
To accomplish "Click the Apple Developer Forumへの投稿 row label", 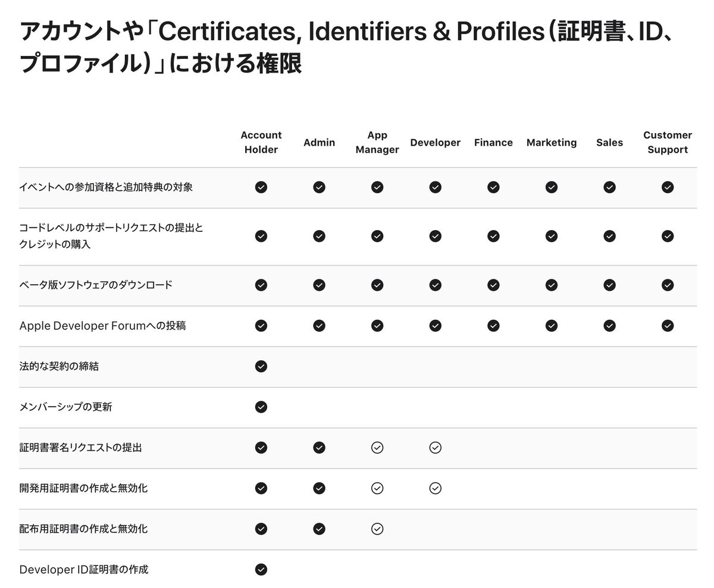I will point(102,326).
